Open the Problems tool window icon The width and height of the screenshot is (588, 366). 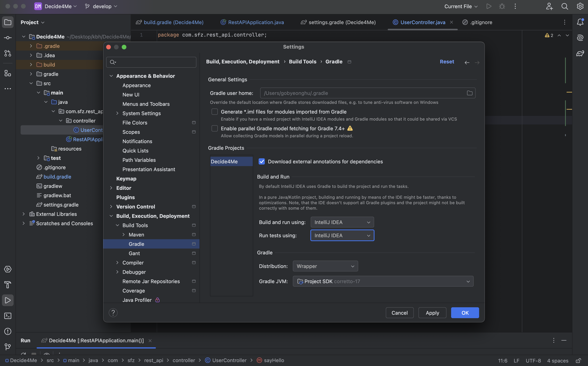coord(8,331)
